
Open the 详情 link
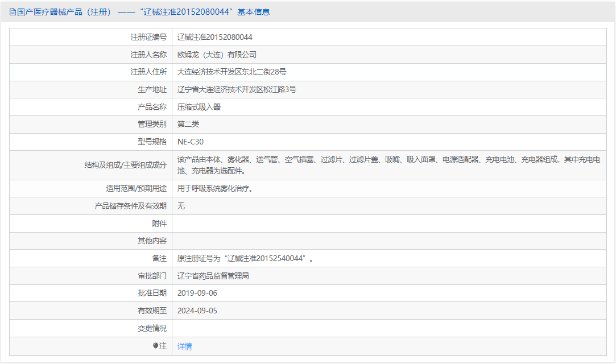point(185,346)
